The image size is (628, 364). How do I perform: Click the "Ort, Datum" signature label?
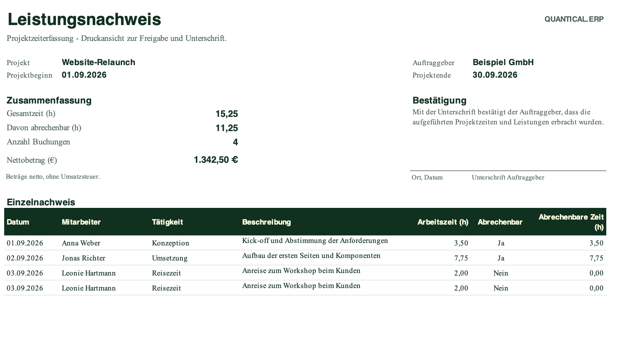(427, 177)
